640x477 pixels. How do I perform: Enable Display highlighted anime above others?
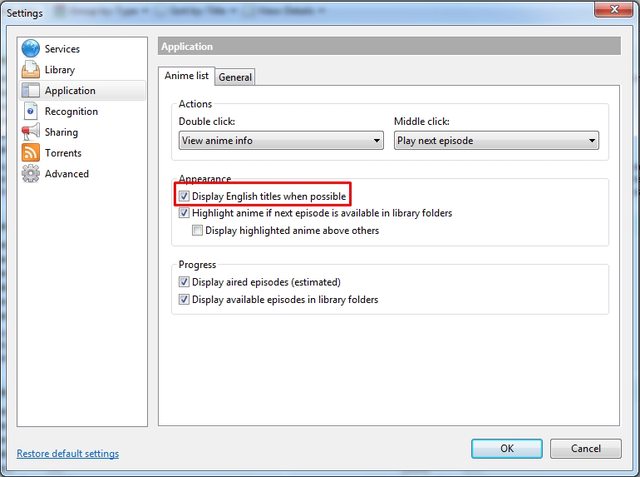(x=197, y=231)
